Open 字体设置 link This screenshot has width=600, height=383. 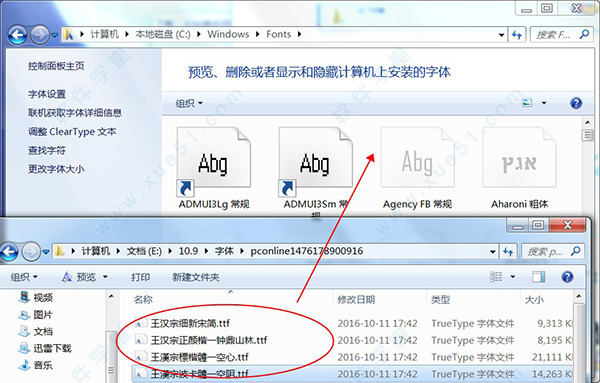[47, 94]
